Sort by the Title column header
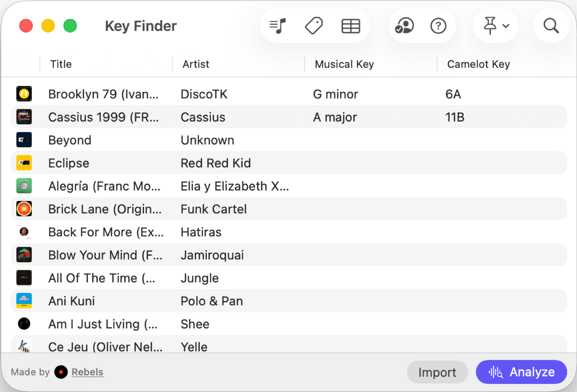 [x=61, y=64]
